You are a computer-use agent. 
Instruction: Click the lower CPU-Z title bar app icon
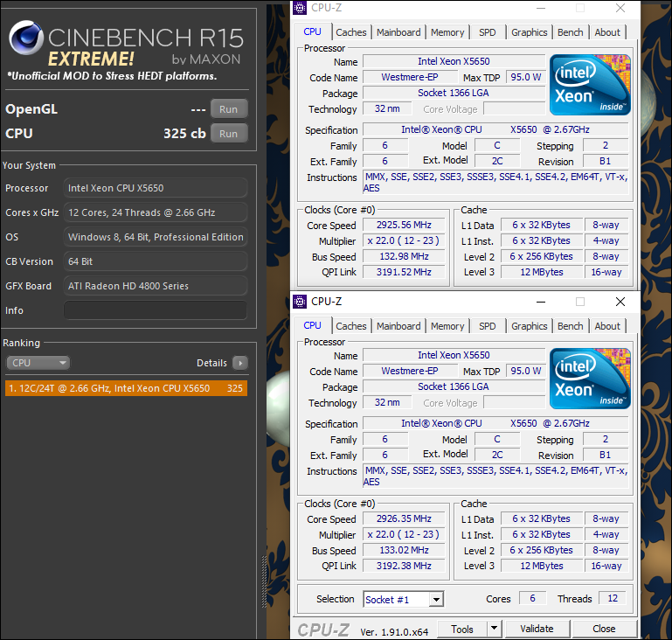[300, 302]
